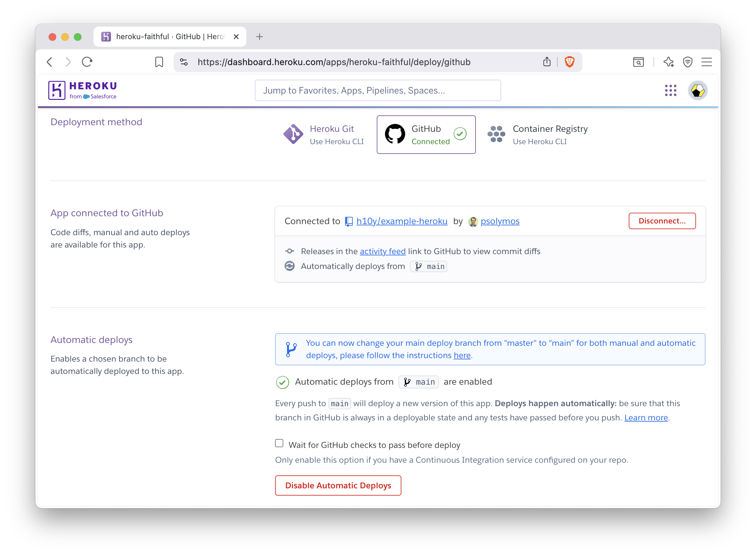Click psolymos's profile avatar

[473, 221]
